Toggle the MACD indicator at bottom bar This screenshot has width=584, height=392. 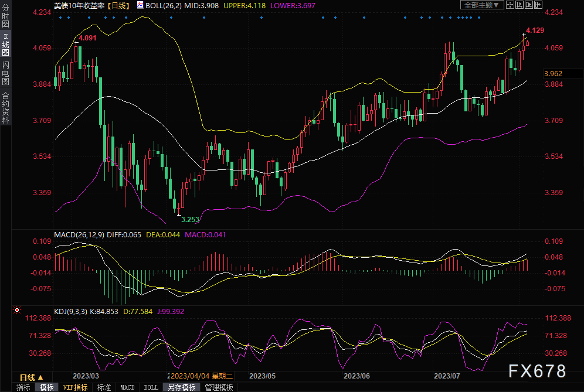127,387
